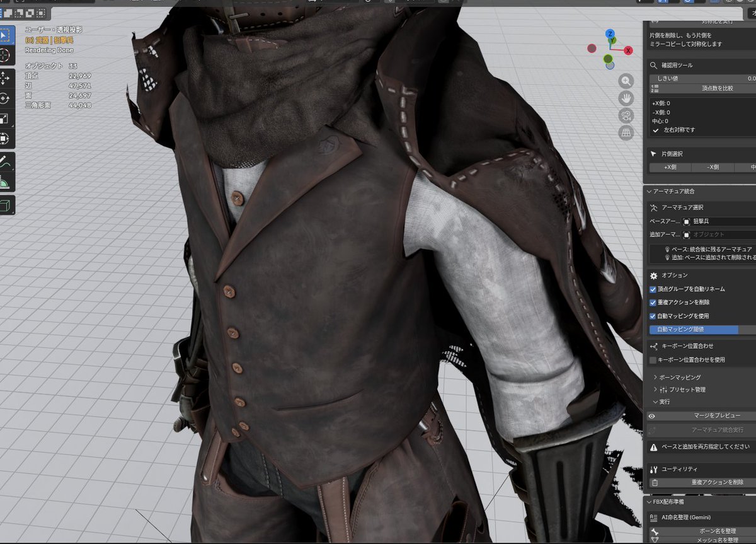Open the 追加アーマチュア object field

point(718,234)
